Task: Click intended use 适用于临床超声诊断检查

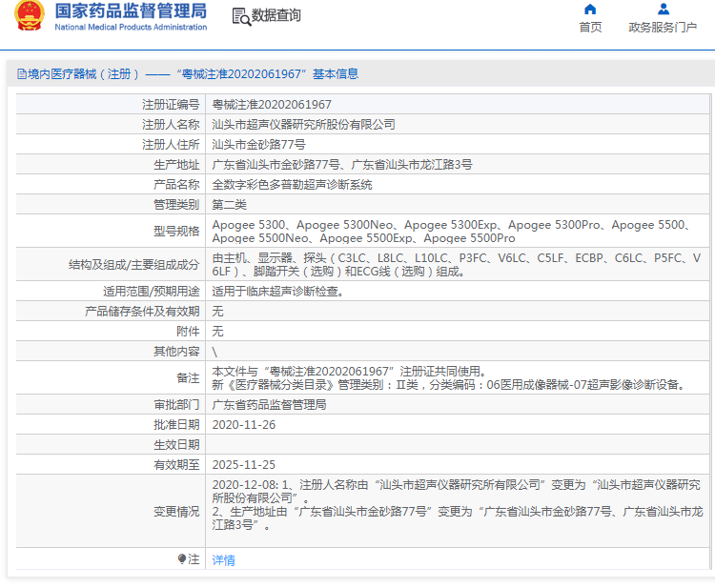Action: tap(278, 292)
